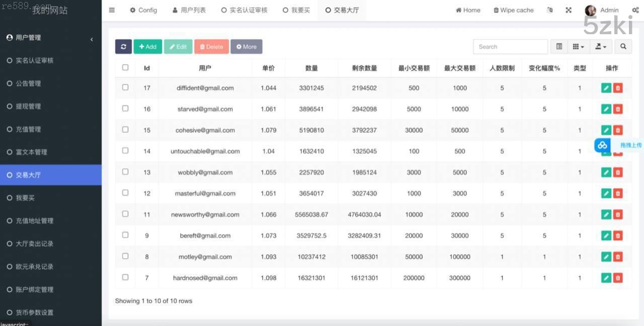Screen dimensions: 644x326
Task: Switch to the 实名认证审核 tab
Action: click(x=244, y=10)
